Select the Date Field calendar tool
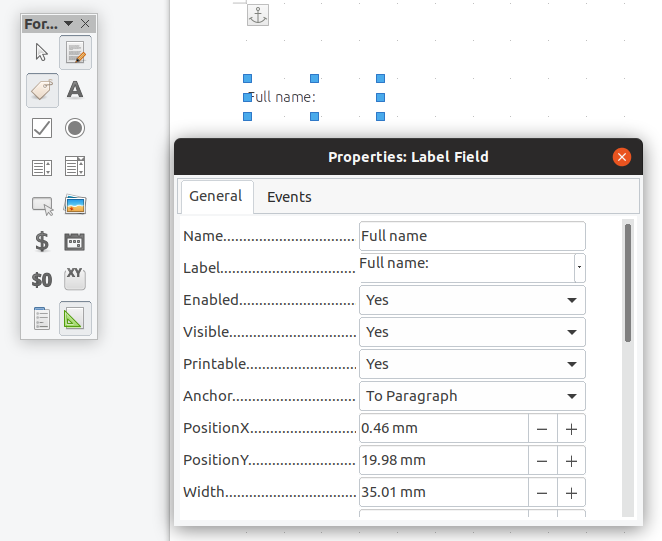 75,242
